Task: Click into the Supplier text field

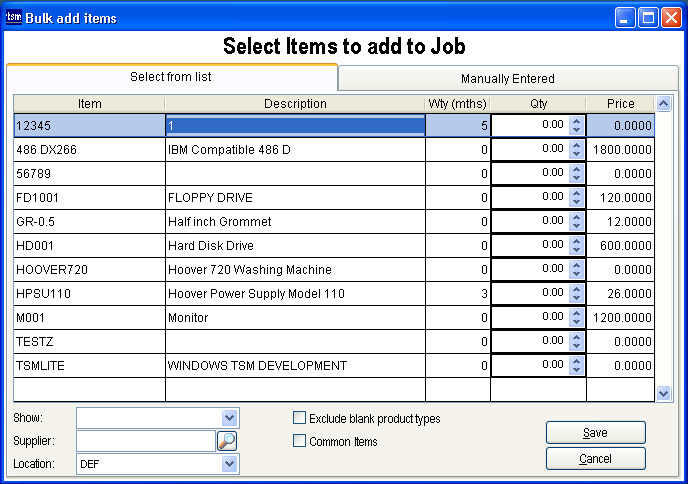Action: click(146, 441)
